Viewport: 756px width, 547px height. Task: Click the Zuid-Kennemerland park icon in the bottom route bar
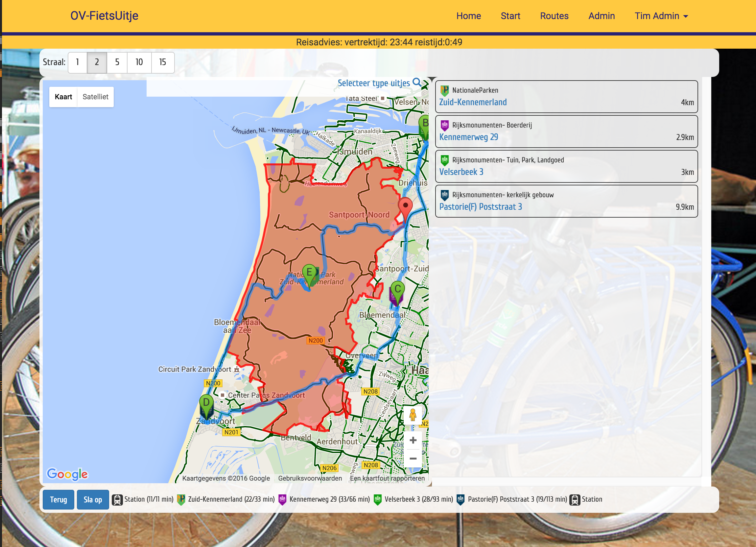click(x=181, y=500)
